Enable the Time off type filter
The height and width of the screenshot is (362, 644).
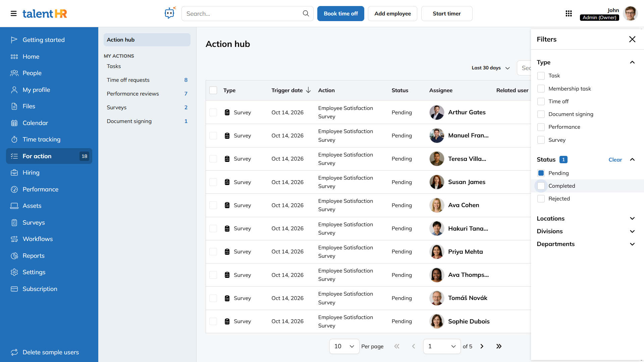tap(541, 101)
